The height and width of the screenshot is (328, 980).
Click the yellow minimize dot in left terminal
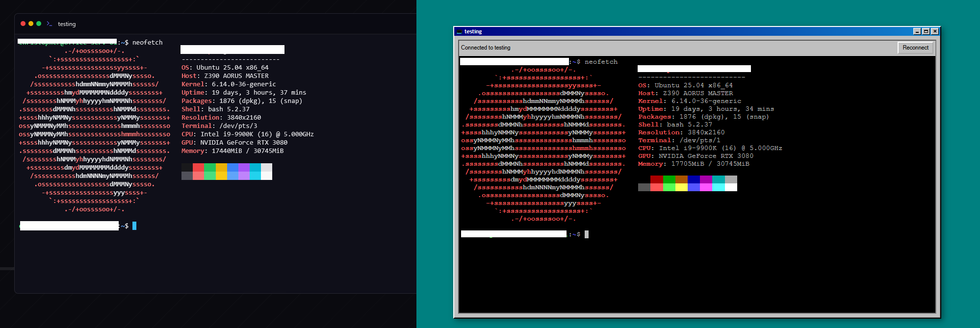tap(31, 24)
